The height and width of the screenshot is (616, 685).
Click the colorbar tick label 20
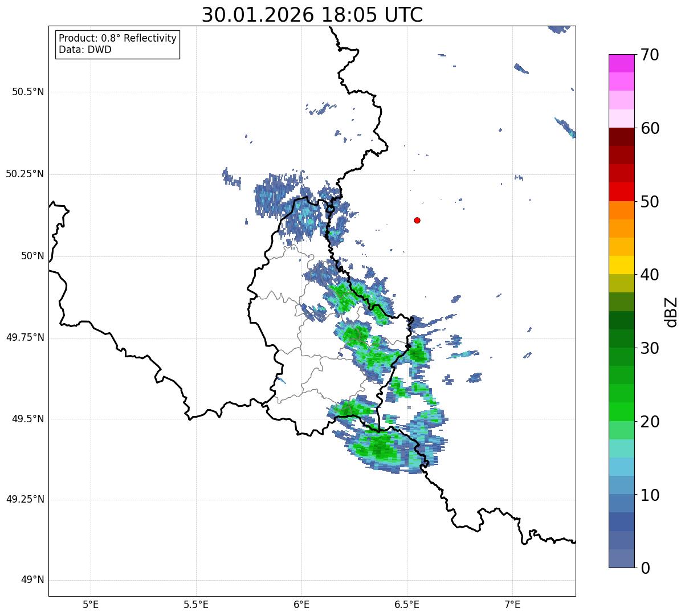click(x=650, y=422)
